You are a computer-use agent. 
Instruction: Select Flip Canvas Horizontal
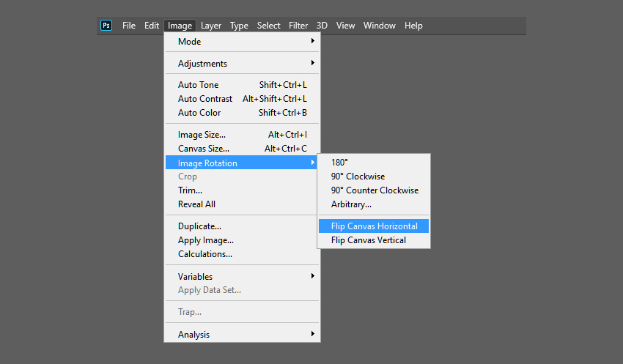(x=374, y=226)
